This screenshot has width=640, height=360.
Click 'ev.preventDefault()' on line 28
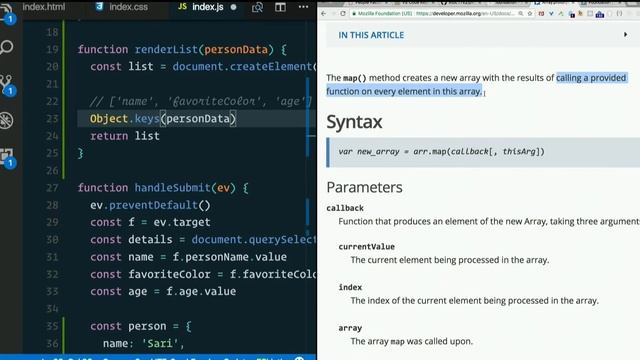[x=150, y=205]
